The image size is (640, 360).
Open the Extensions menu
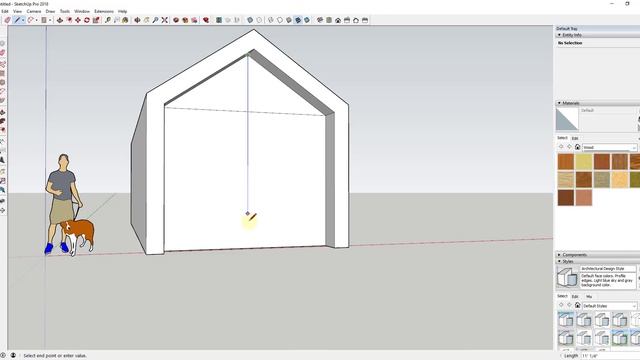click(x=104, y=11)
